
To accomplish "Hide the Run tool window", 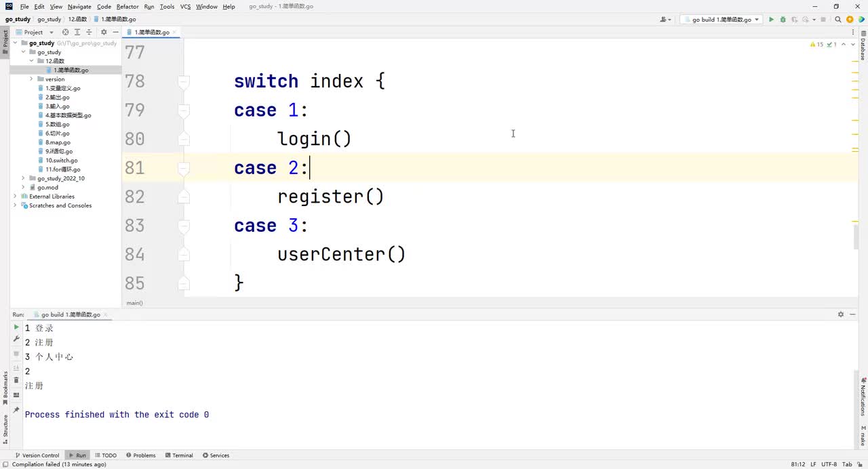I will 852,314.
